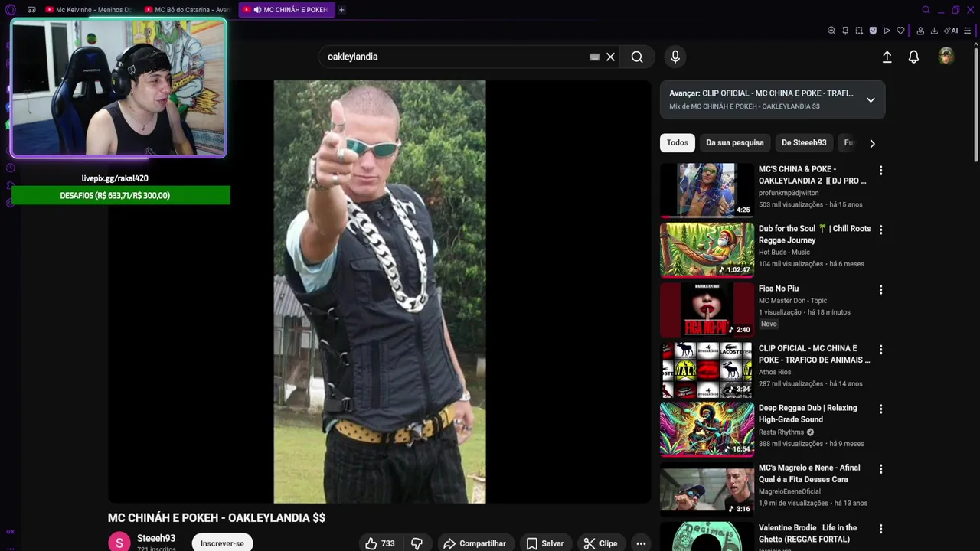Click the Compartilhar share button
Screen dimensions: 980x551
click(474, 543)
